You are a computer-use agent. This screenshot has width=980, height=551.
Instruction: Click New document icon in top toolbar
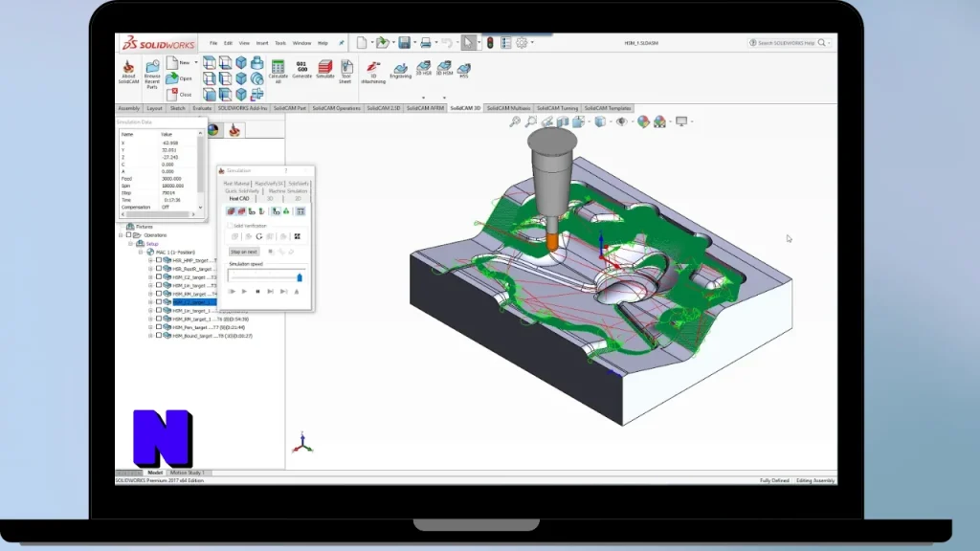coord(361,42)
